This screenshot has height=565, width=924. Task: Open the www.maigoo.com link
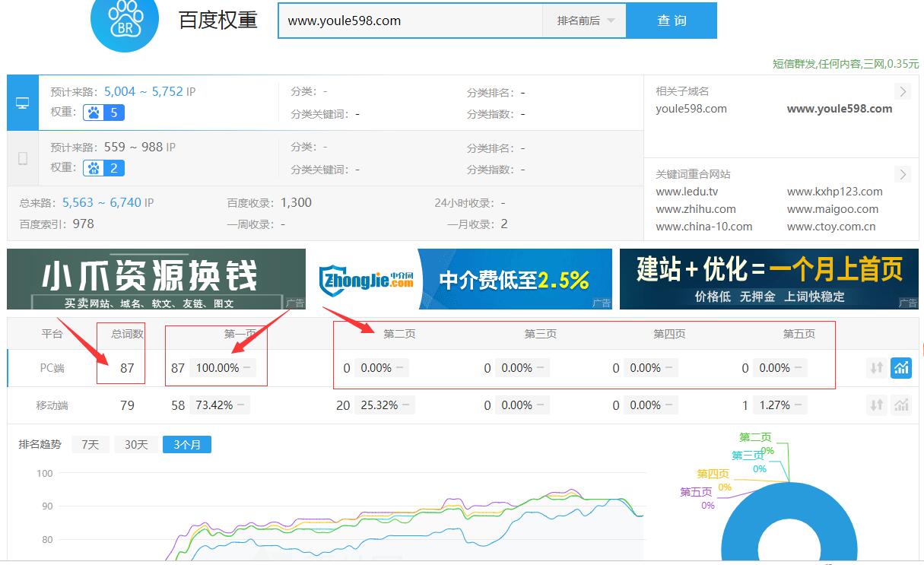[833, 209]
